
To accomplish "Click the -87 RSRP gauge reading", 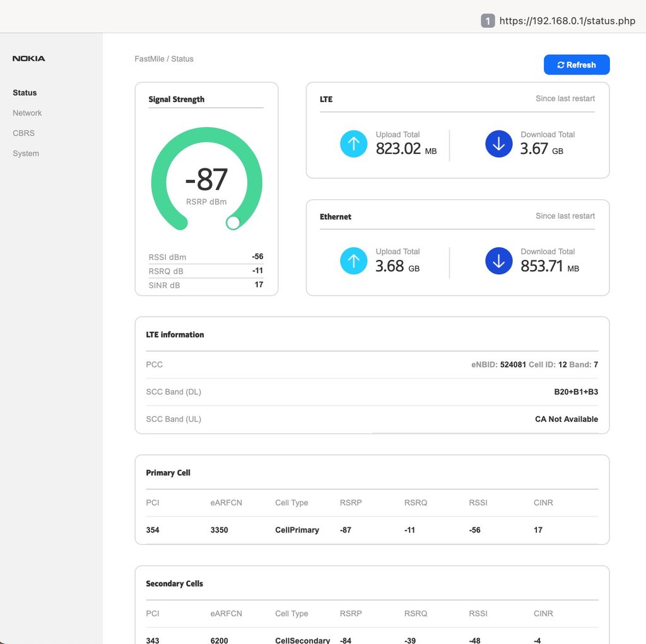I will [x=206, y=180].
